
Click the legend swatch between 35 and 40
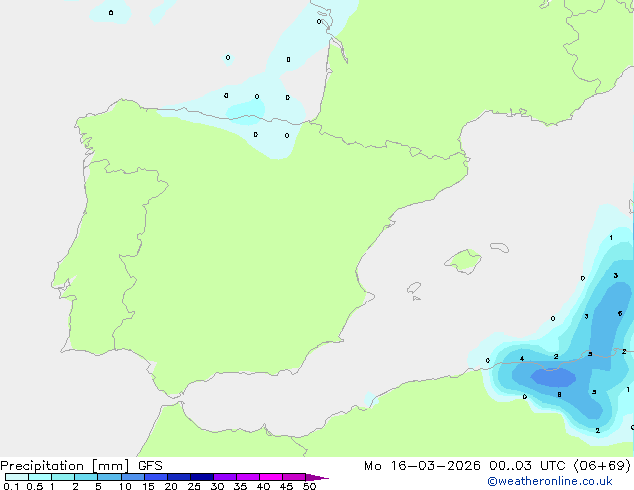[x=248, y=477]
